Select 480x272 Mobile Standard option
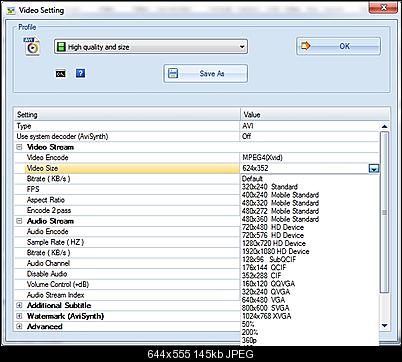This screenshot has height=362, width=402. 280,211
